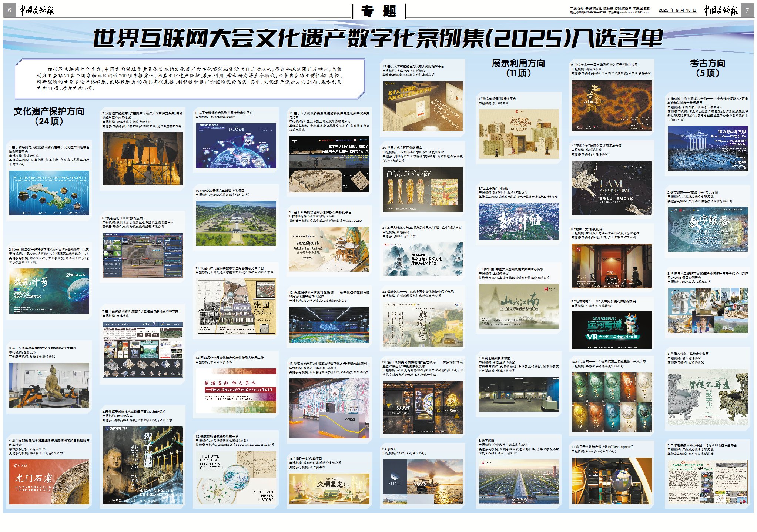Click the page number 7 box
Image resolution: width=757 pixels, height=532 pixels.
tap(747, 10)
